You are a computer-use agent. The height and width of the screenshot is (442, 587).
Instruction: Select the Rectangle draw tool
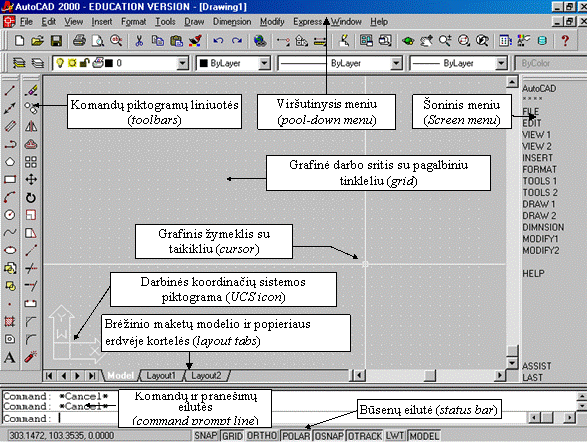point(10,180)
